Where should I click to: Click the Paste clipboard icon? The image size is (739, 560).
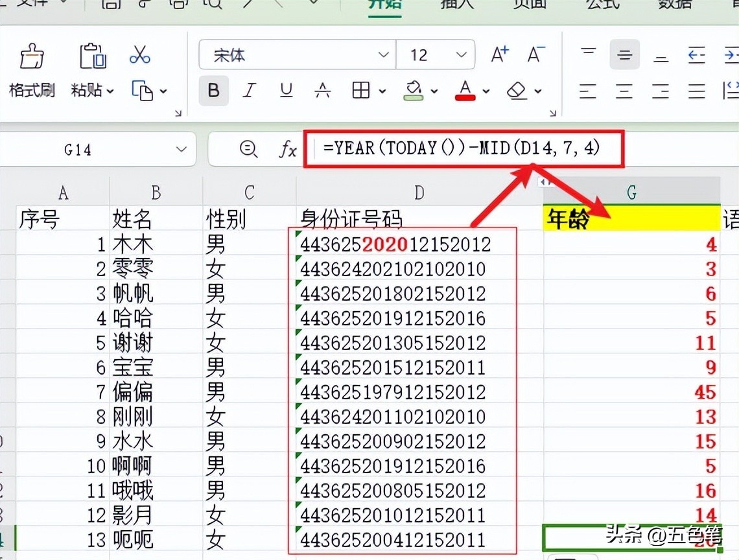tap(93, 57)
